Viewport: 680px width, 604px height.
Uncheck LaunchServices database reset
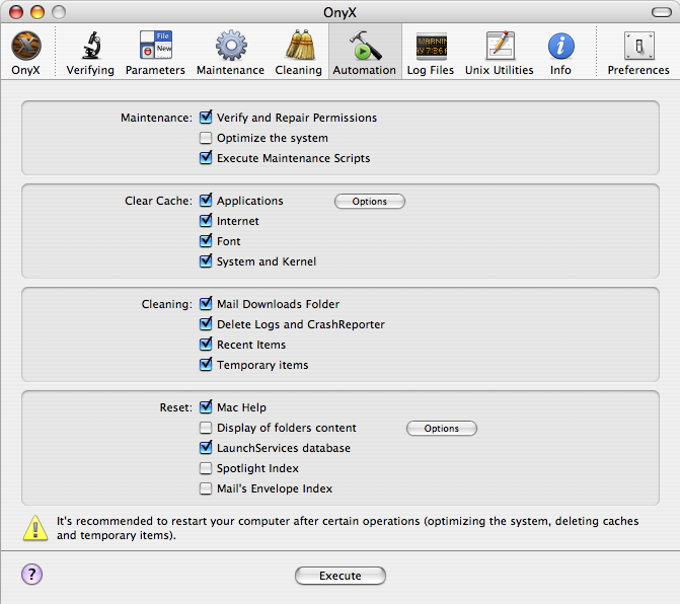tap(206, 447)
